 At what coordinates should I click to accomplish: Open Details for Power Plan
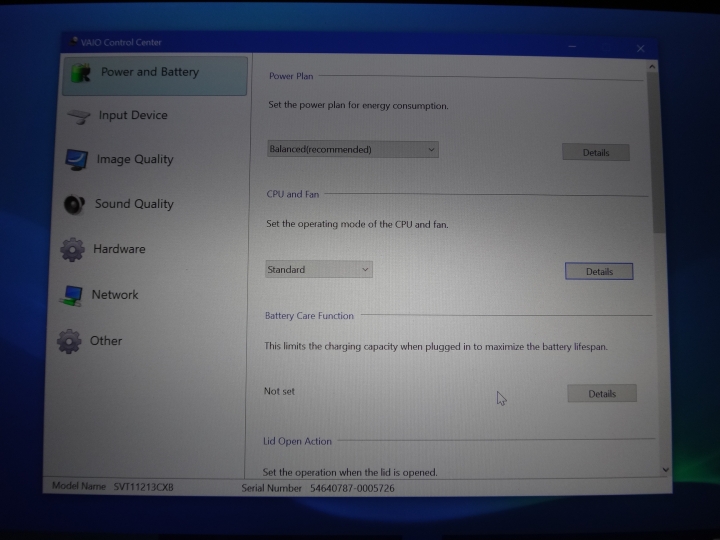596,152
